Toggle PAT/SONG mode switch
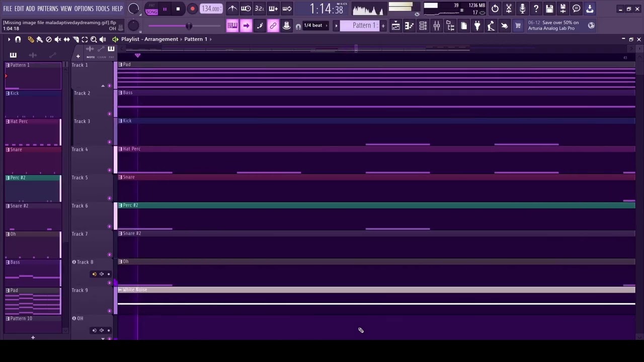This screenshot has height=362, width=644. (x=151, y=9)
